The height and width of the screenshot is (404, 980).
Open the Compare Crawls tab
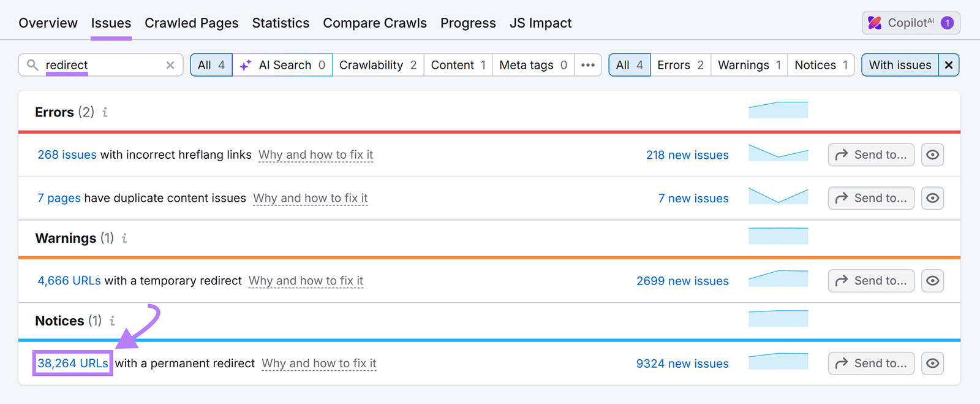(x=375, y=23)
